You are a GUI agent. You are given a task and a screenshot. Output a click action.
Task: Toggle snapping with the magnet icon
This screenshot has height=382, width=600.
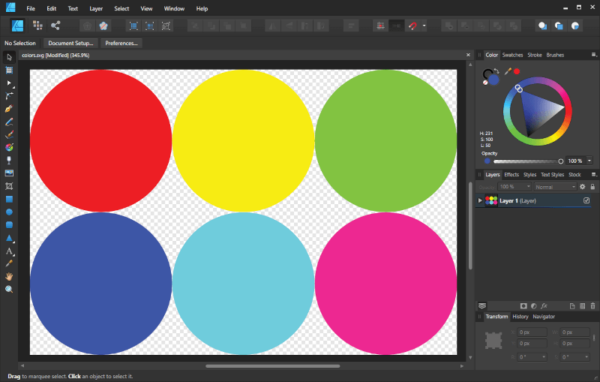(x=412, y=26)
